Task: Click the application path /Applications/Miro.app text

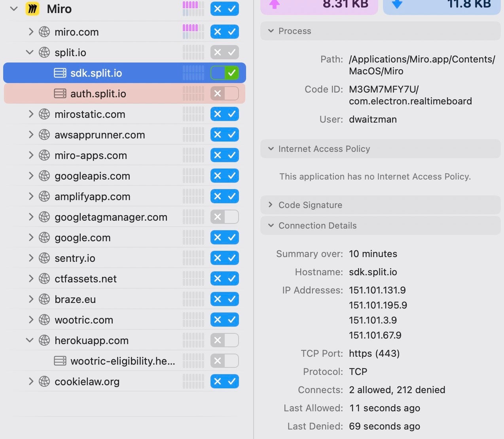Action: tap(422, 65)
